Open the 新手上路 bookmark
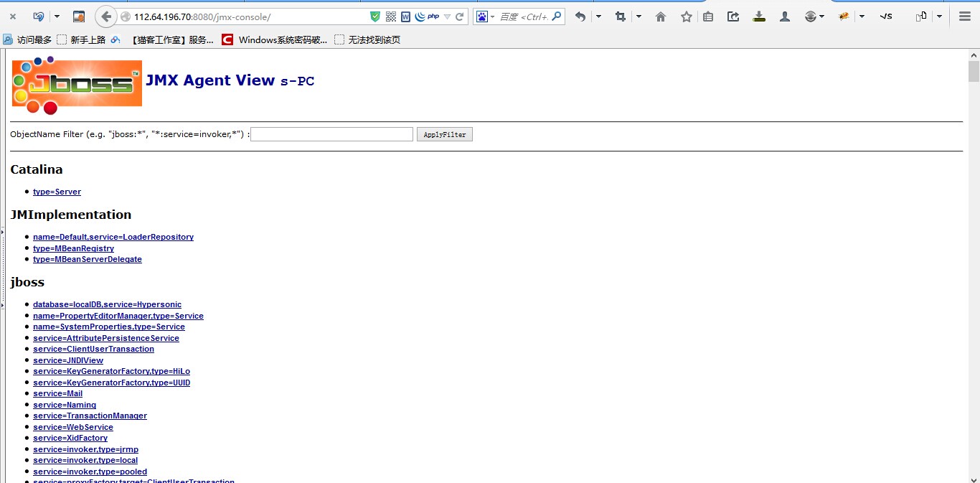980x483 pixels. coord(81,39)
